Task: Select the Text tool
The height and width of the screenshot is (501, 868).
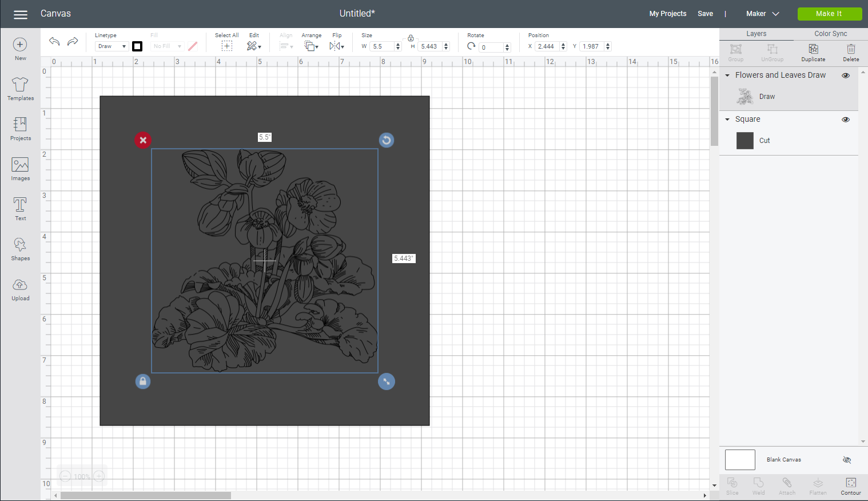Action: pos(20,208)
